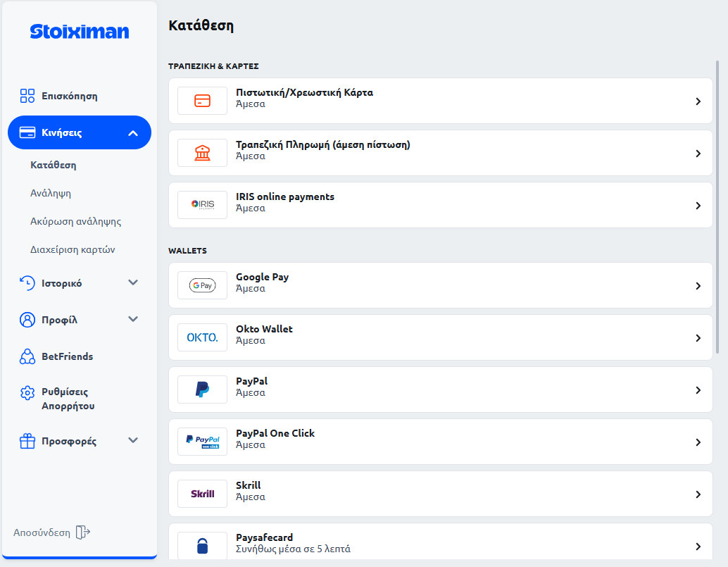Click the bank transfer building icon
728x567 pixels.
click(x=202, y=154)
